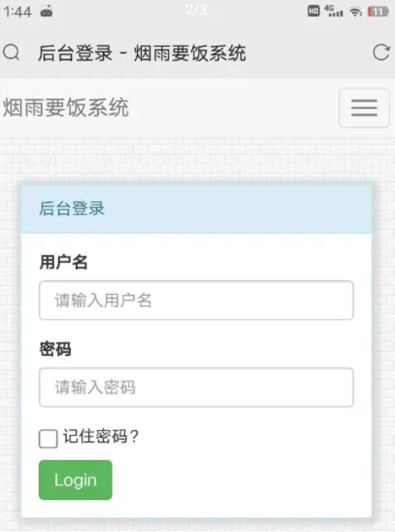Click the robot notification icon
This screenshot has width=395, height=532.
[x=47, y=11]
